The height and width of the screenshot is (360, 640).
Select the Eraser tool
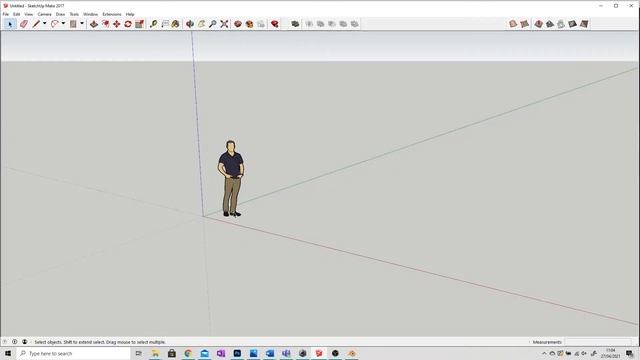click(x=24, y=24)
